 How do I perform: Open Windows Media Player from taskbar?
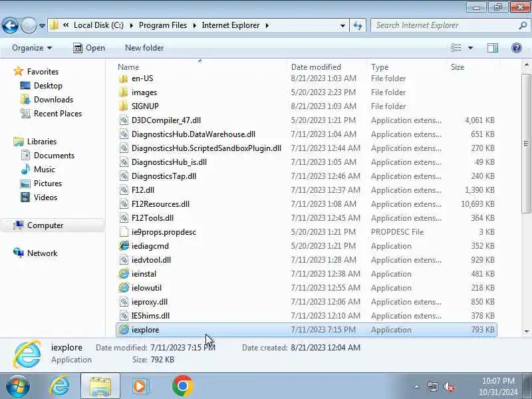tap(140, 386)
